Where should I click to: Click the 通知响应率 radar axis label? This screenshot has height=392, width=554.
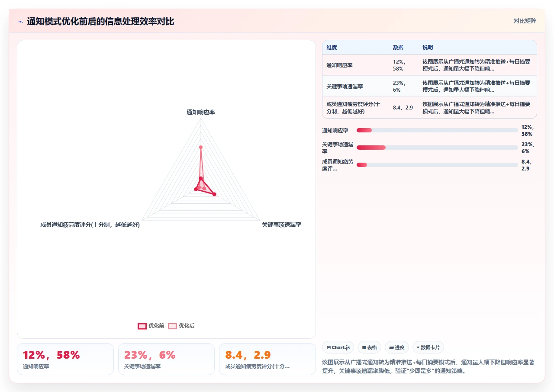(x=201, y=112)
